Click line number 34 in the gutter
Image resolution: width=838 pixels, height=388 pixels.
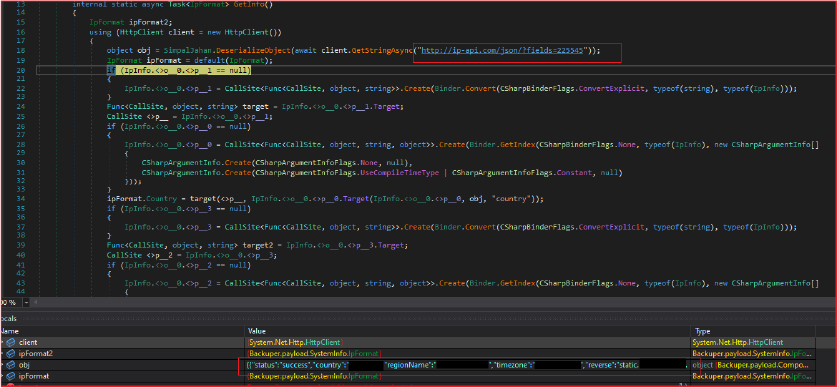tap(21, 199)
